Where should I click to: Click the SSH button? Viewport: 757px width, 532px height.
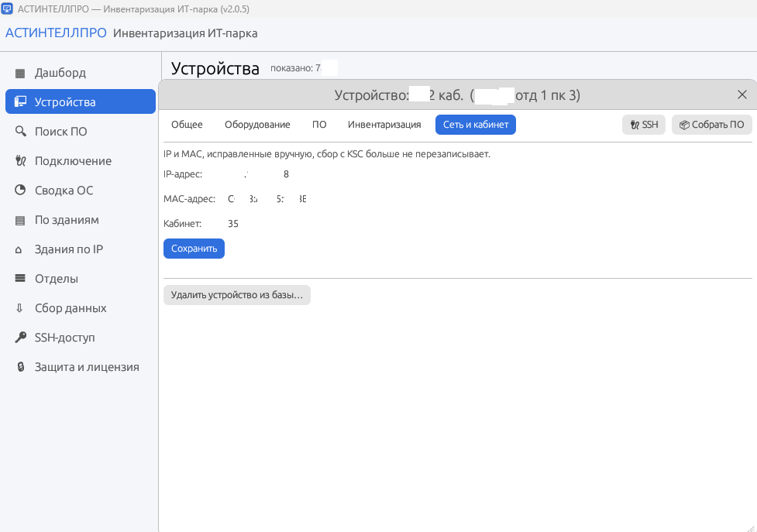click(x=644, y=125)
